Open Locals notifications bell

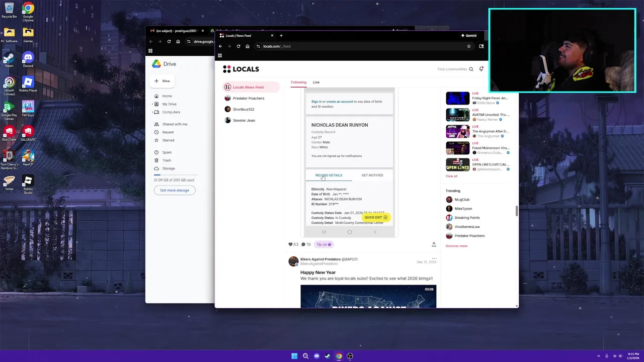pos(481,69)
